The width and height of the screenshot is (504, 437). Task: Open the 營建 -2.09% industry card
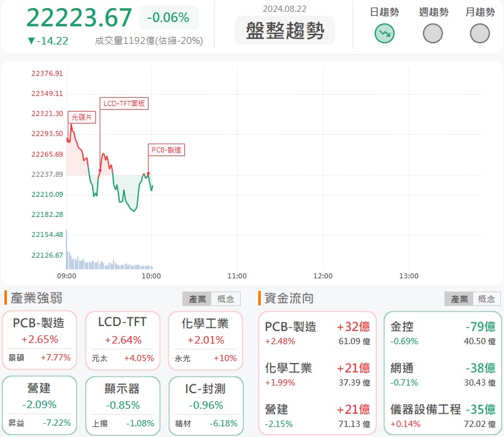pyautogui.click(x=39, y=406)
